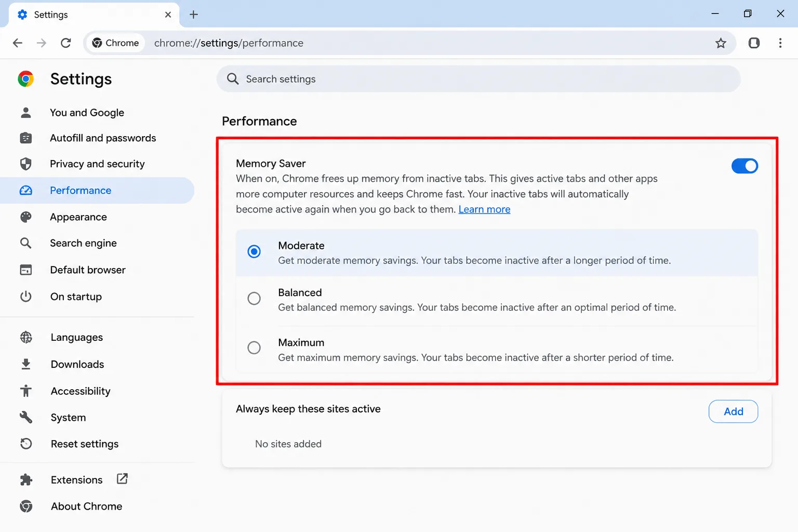Image resolution: width=798 pixels, height=532 pixels.
Task: Click the 'No sites added' text
Action: coord(288,444)
